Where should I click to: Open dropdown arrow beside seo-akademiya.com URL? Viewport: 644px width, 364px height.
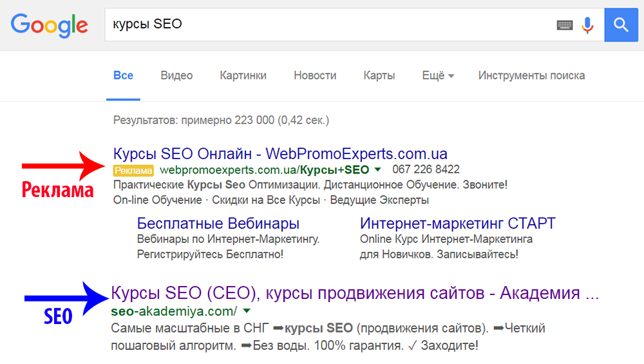pos(247,311)
